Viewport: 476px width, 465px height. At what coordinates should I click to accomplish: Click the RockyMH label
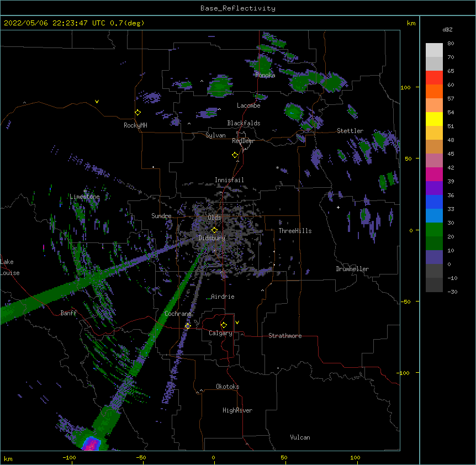click(135, 125)
